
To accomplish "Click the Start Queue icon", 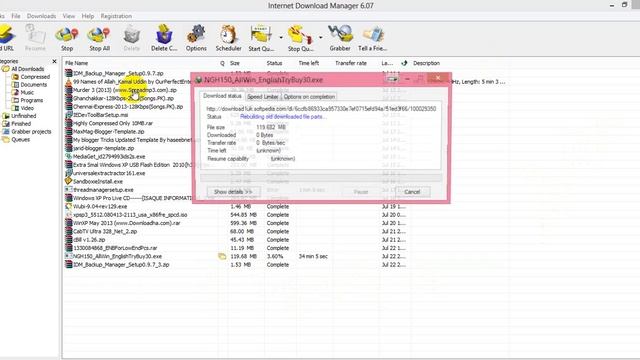I will 261,38.
